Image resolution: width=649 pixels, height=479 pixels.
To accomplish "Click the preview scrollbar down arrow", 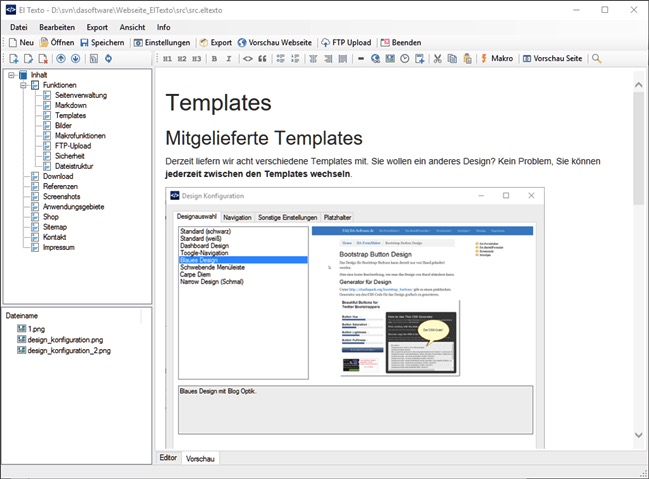I will point(638,435).
